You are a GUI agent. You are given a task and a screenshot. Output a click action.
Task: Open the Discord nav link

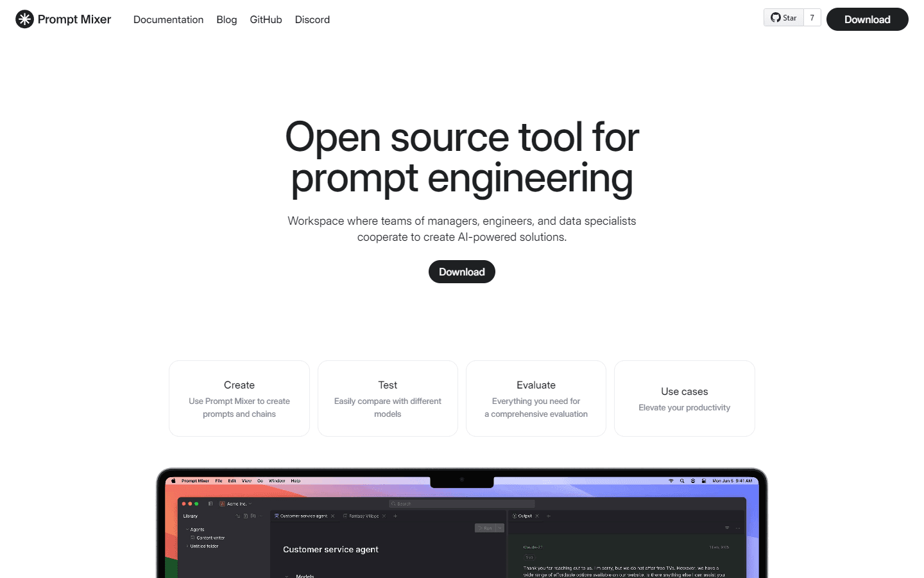[312, 20]
